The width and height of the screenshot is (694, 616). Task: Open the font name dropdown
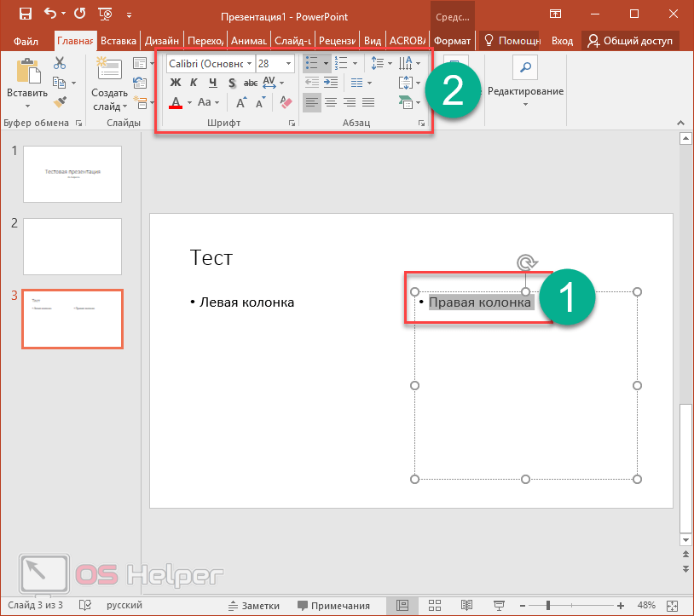(250, 63)
